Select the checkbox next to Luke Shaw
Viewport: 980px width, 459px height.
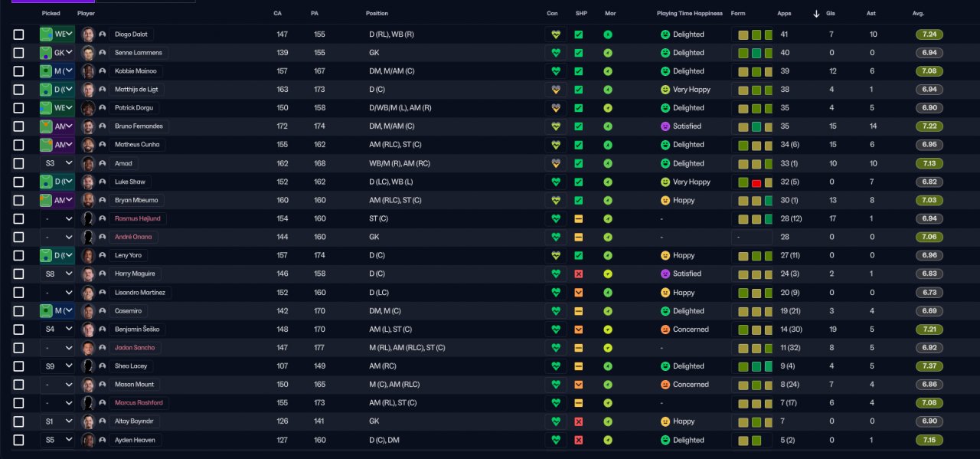point(18,182)
